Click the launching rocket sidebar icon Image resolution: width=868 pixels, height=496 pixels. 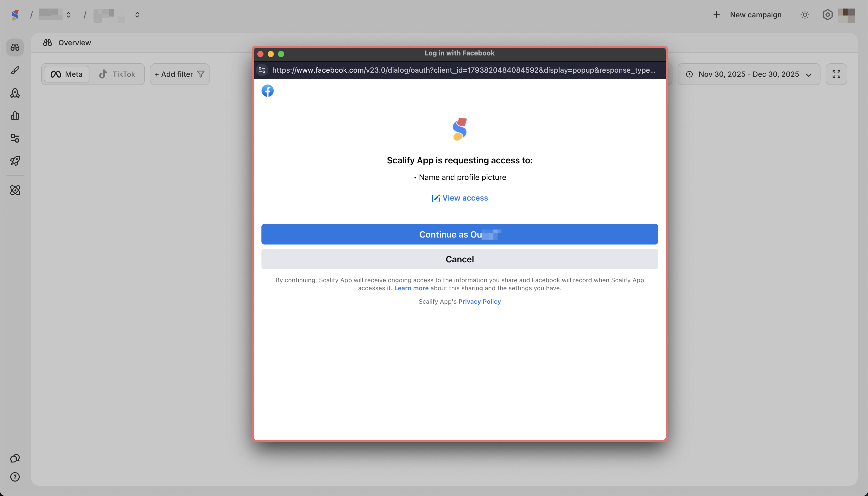click(15, 161)
